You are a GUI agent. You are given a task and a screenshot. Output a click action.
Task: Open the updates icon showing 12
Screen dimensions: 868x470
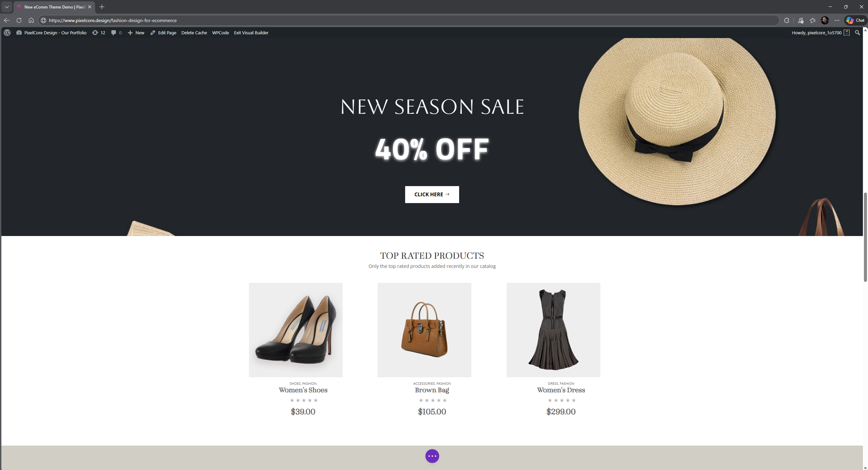click(x=98, y=33)
